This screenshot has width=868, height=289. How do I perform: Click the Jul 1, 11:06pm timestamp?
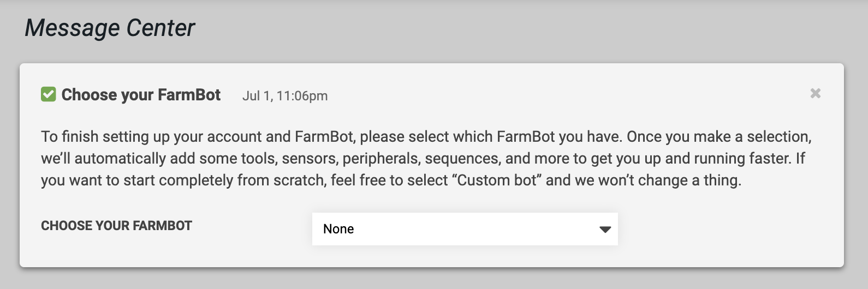pos(285,96)
